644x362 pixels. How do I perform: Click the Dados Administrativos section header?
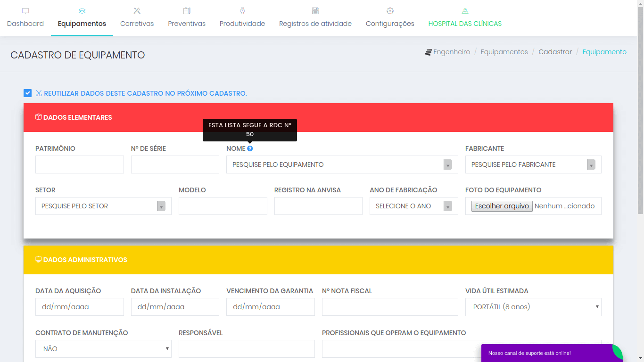[x=318, y=260]
